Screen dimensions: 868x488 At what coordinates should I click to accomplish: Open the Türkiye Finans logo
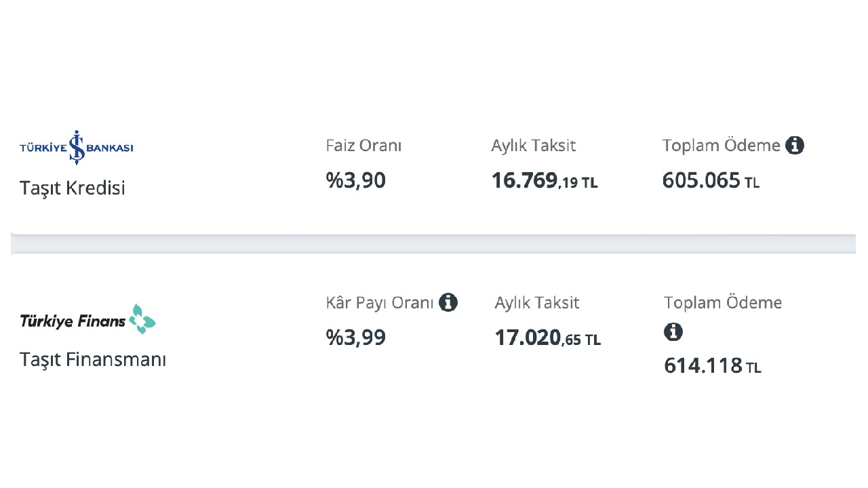click(88, 319)
